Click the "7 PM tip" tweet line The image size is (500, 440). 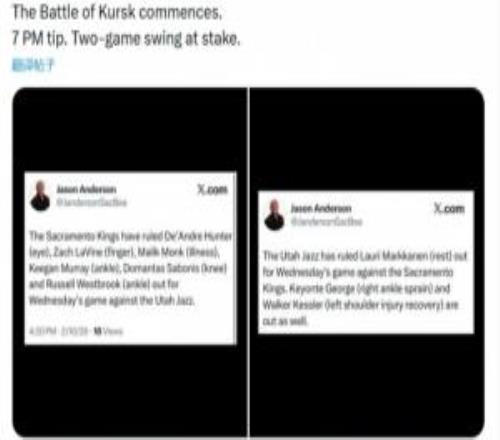(126, 39)
